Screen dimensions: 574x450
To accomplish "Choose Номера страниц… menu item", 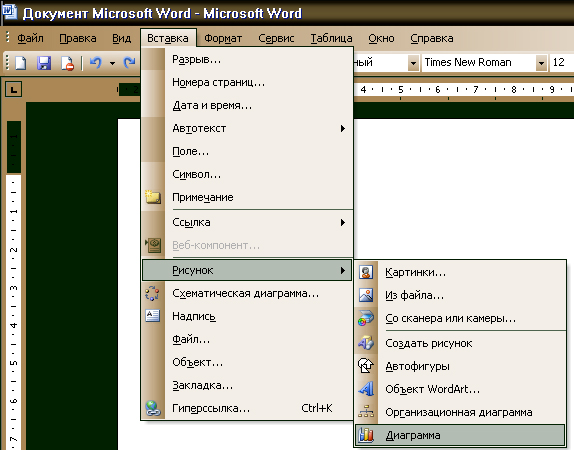I will pos(247,82).
